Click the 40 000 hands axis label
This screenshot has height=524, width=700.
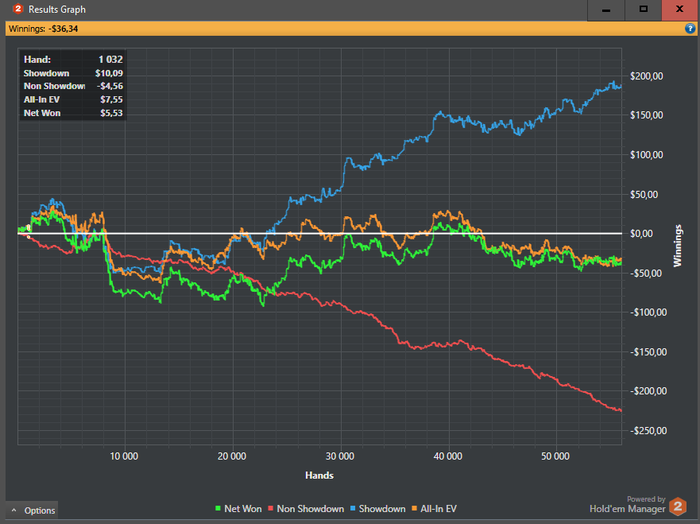(448, 456)
